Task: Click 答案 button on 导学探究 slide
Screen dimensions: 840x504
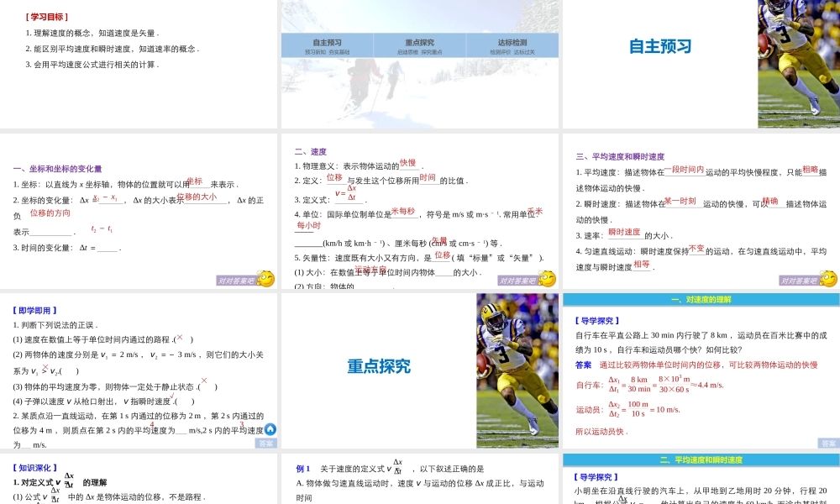Action: click(828, 443)
